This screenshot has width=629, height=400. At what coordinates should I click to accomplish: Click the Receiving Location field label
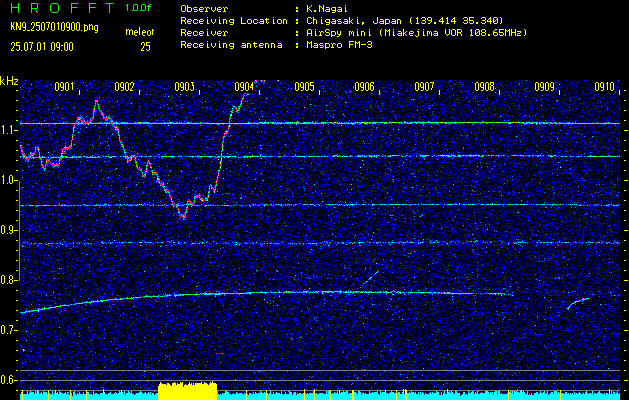234,21
